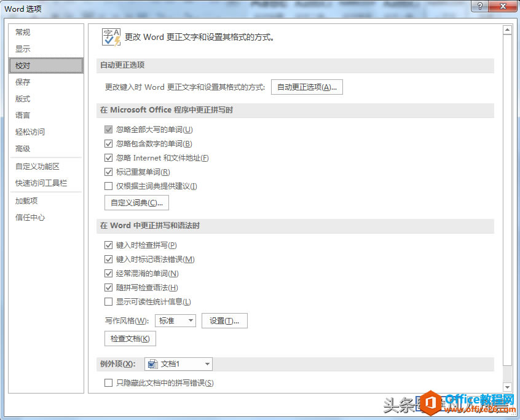Click the 例外项(X): label

[118, 364]
